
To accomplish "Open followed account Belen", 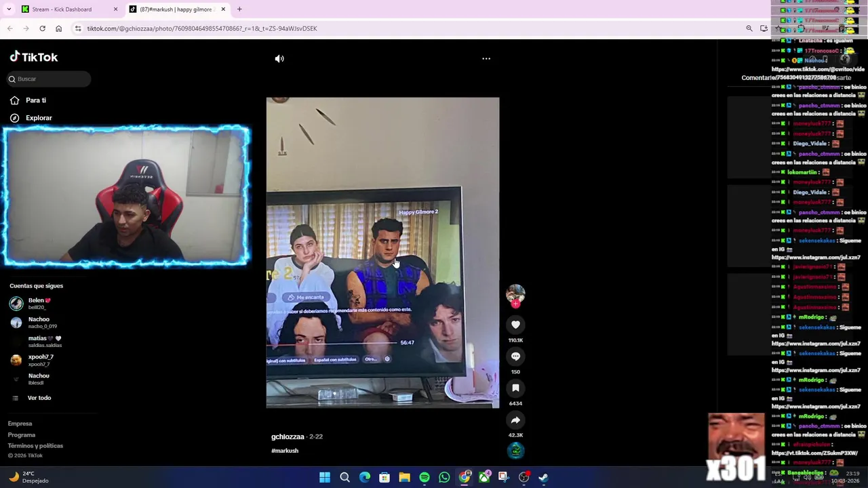I will (x=31, y=304).
